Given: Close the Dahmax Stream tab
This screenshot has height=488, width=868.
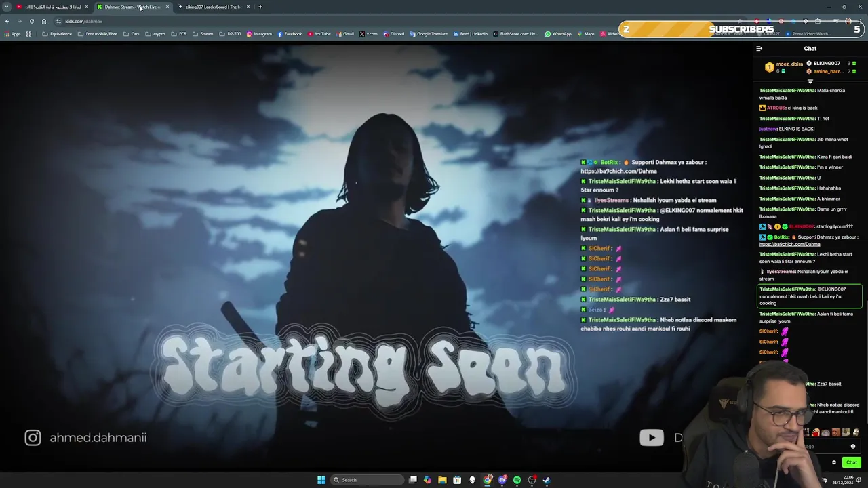Looking at the screenshot, I should [167, 7].
